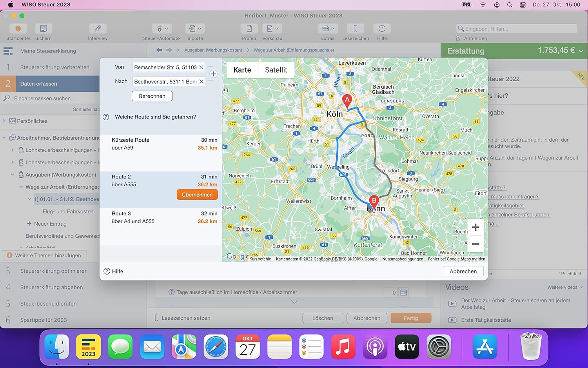Viewport: 588px width, 368px height.
Task: Click the Hilfe question mark toolbar icon
Action: click(382, 29)
